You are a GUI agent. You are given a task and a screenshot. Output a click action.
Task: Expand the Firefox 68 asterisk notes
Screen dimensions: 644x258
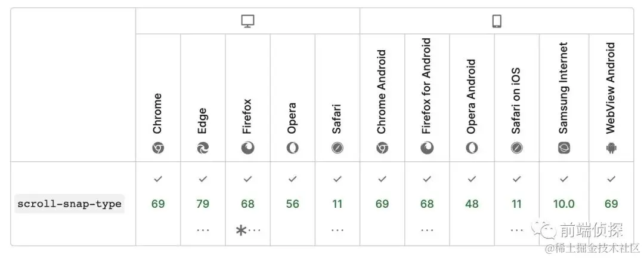[x=247, y=230]
